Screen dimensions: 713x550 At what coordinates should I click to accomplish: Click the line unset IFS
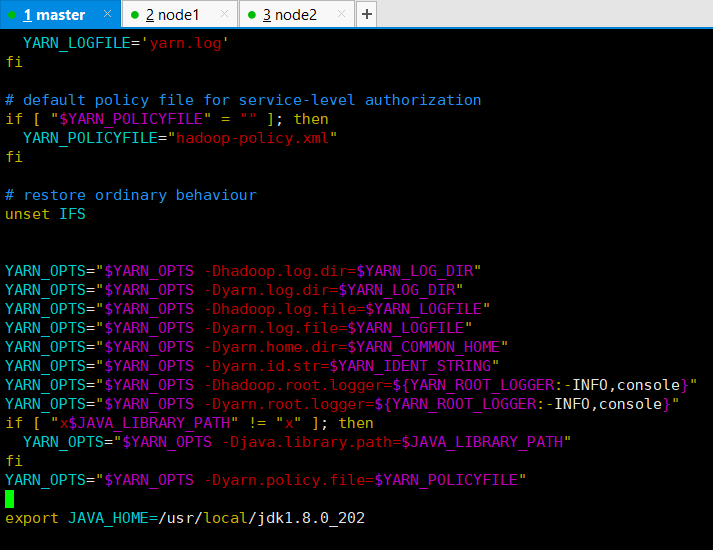(x=45, y=214)
